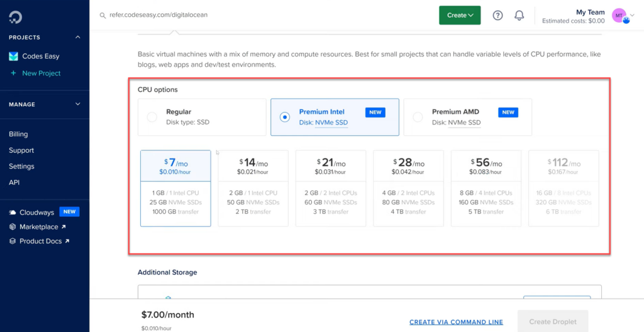Click the 2 GB / 2 Intel CPUs text
Image resolution: width=644 pixels, height=332 pixels.
click(331, 192)
